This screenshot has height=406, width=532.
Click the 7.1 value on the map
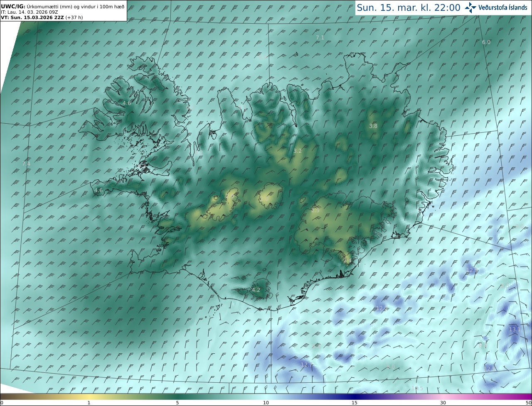point(320,37)
